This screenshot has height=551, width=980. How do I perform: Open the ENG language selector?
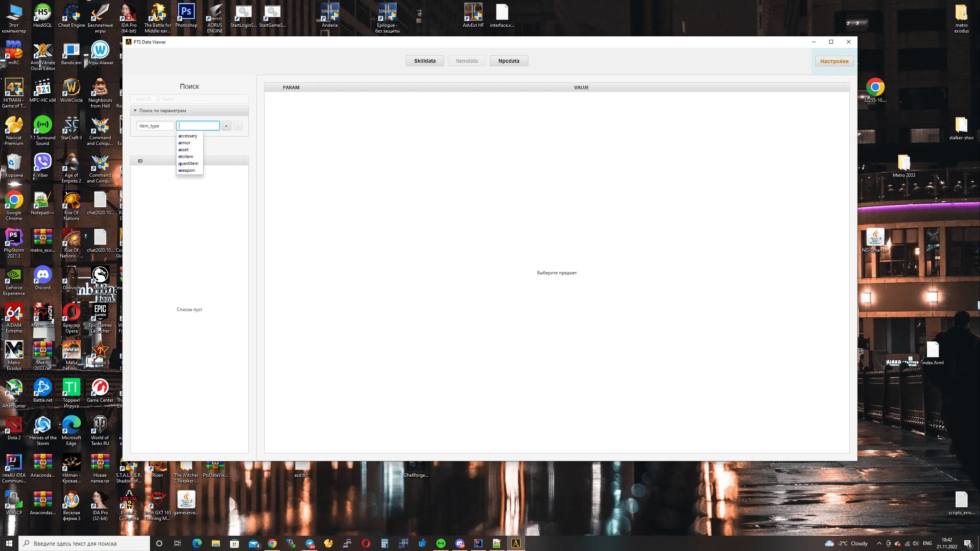click(x=927, y=543)
